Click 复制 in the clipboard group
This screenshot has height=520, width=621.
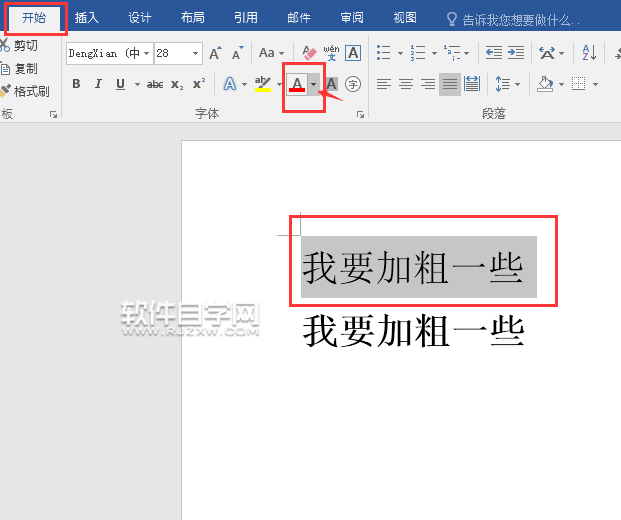point(19,69)
